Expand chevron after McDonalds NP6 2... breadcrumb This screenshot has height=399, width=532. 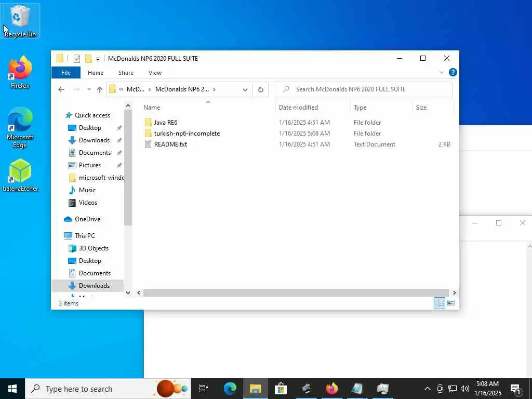click(214, 89)
